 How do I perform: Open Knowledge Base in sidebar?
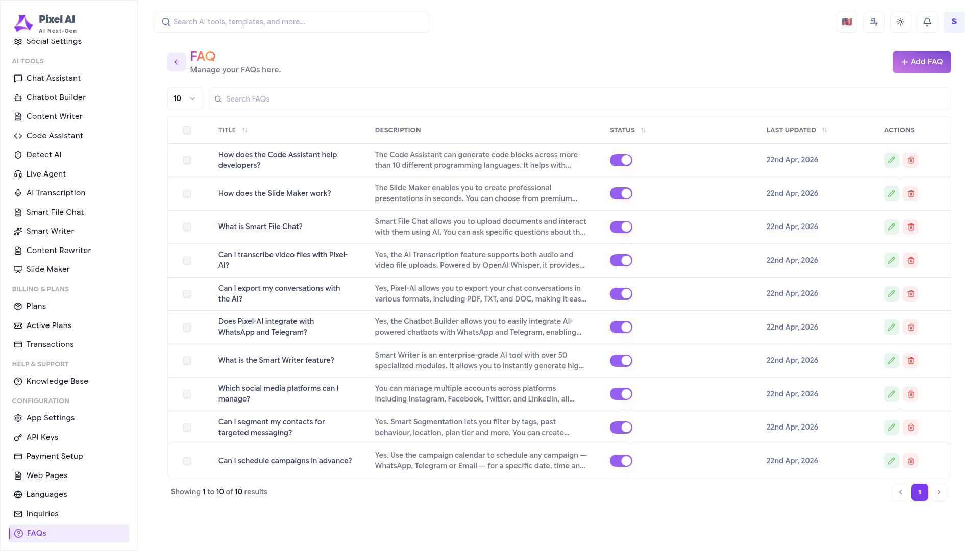69,381
